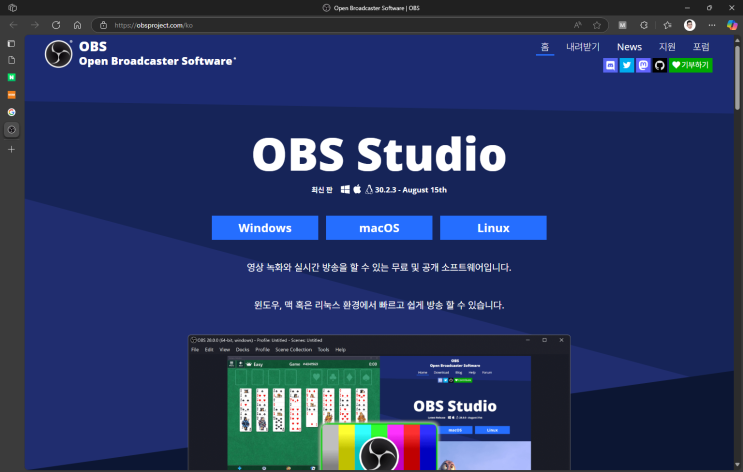Click the scrollbar up arrow
The width and height of the screenshot is (743, 472).
pyautogui.click(x=737, y=41)
